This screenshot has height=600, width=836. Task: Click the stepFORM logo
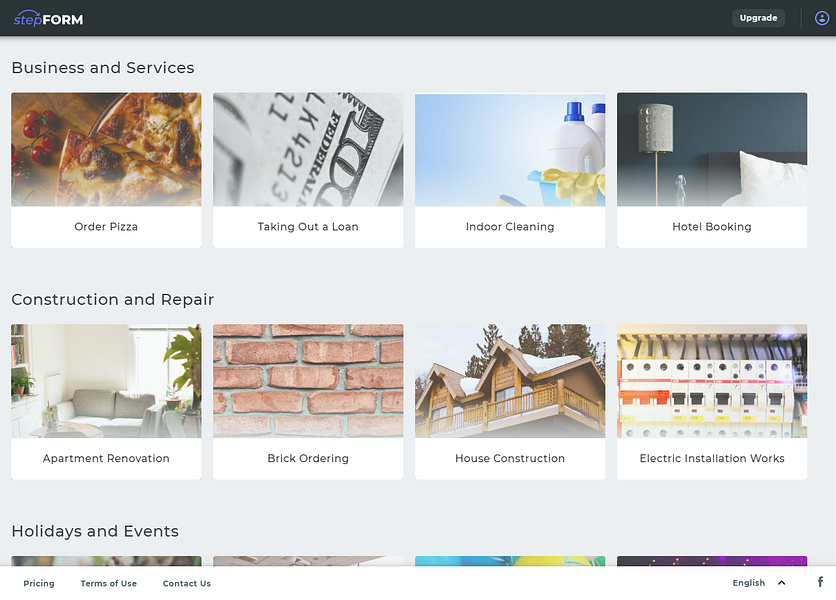(x=49, y=19)
